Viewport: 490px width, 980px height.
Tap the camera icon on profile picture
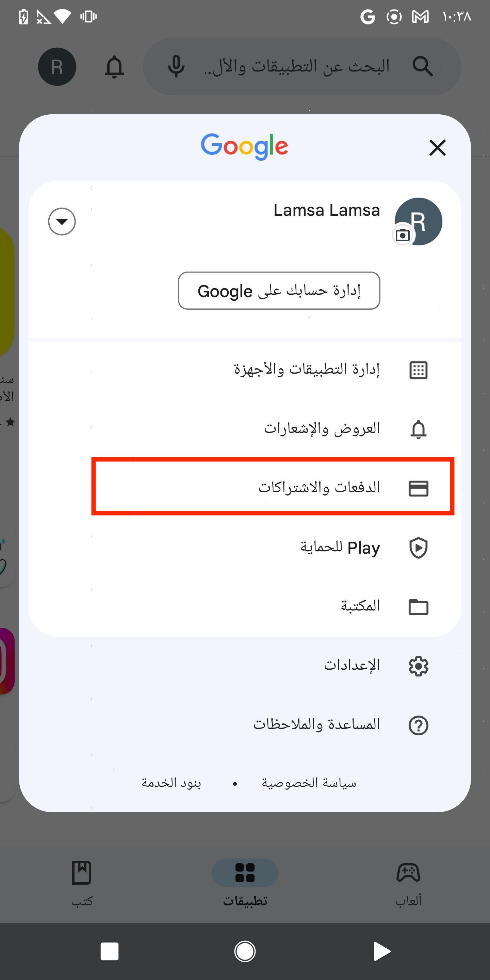[x=403, y=235]
